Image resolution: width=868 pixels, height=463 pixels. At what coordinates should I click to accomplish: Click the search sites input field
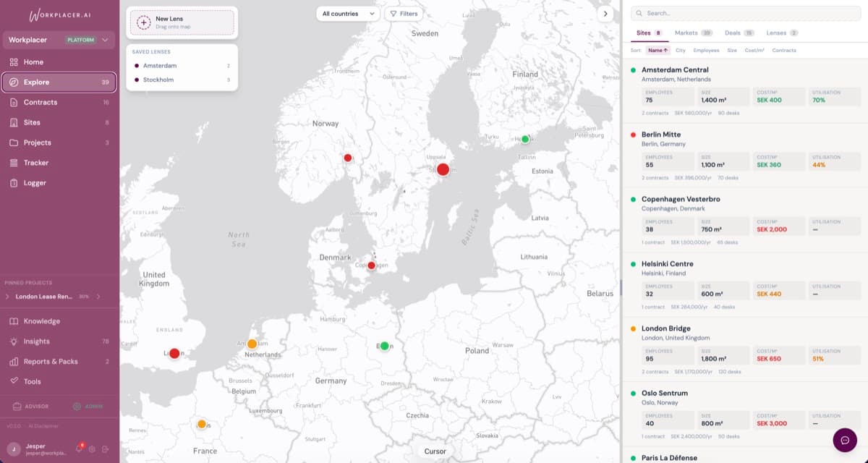pos(745,13)
